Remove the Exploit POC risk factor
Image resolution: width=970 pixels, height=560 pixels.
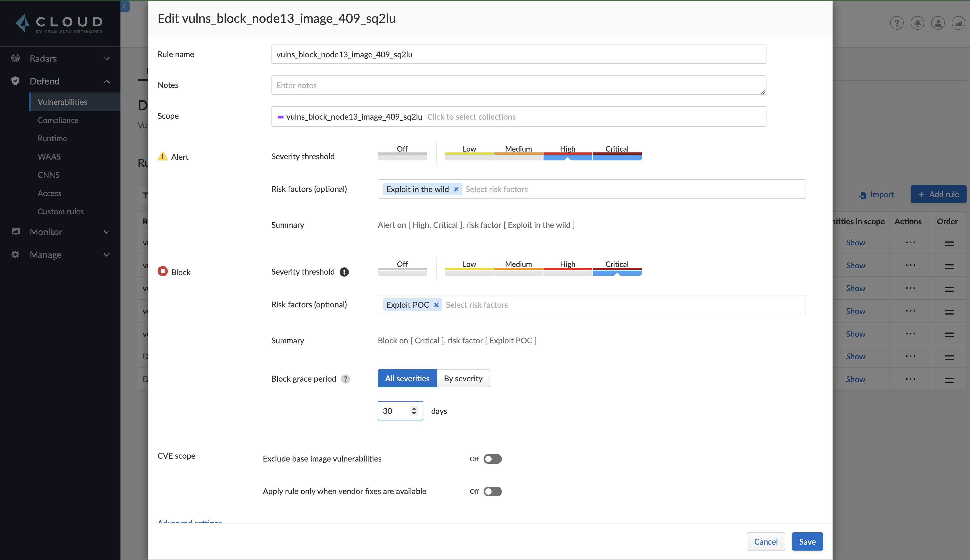coord(436,305)
